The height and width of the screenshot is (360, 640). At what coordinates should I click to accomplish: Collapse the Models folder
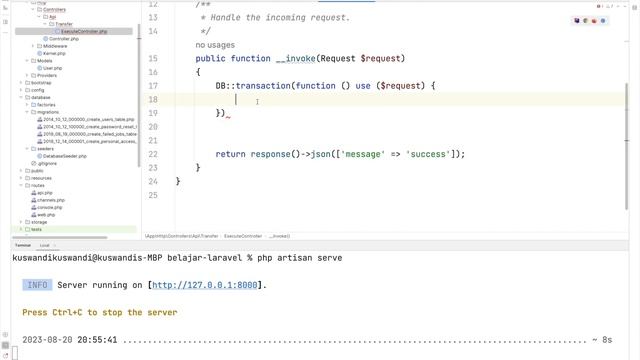pyautogui.click(x=27, y=61)
